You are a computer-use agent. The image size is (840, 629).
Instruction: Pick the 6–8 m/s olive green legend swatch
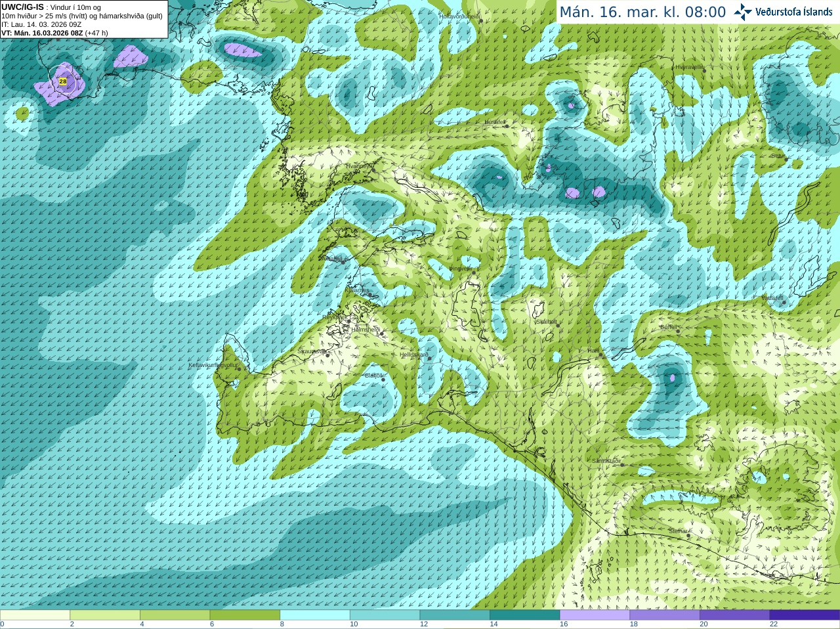[245, 615]
